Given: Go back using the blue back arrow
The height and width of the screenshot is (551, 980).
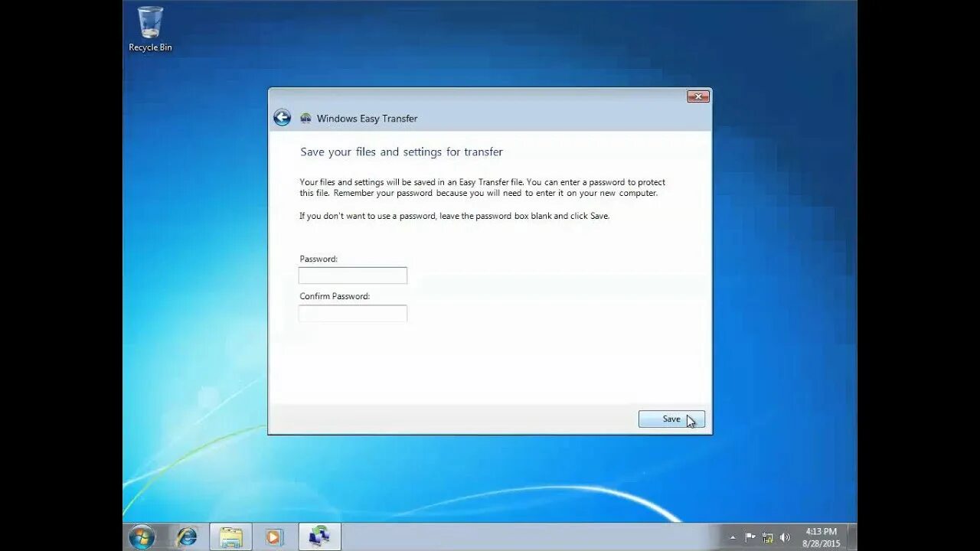Looking at the screenshot, I should pos(282,118).
